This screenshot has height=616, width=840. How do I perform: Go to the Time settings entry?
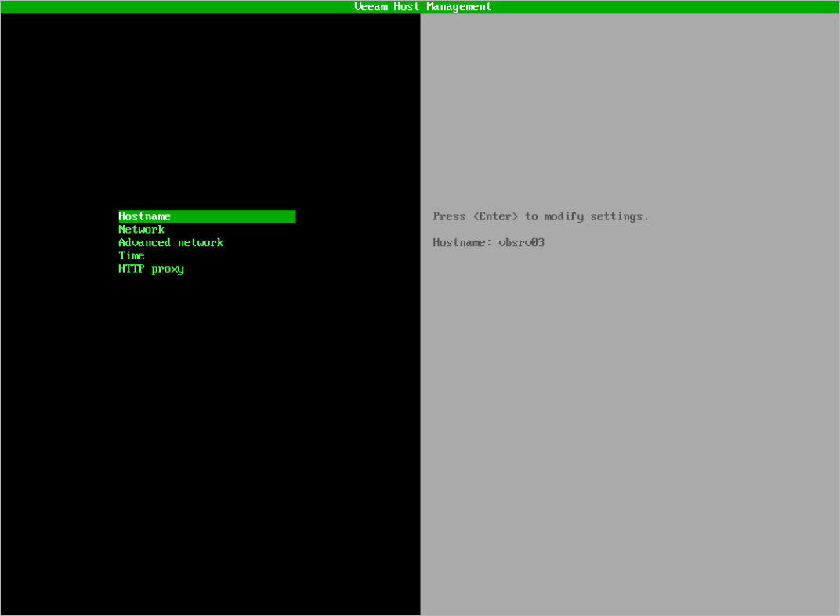tap(132, 255)
